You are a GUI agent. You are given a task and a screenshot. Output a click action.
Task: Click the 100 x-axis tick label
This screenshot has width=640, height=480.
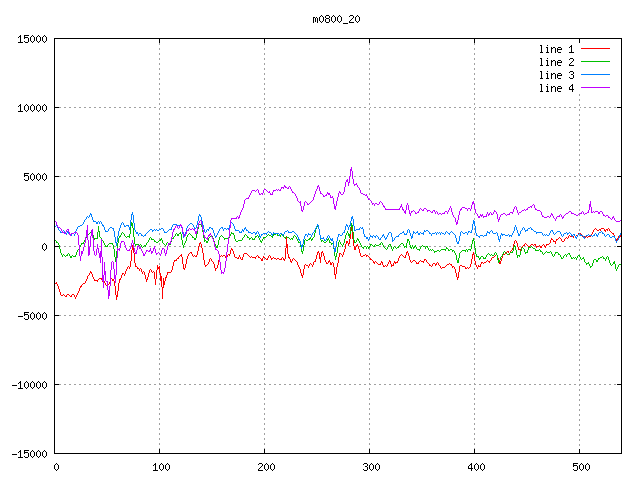[x=160, y=466]
